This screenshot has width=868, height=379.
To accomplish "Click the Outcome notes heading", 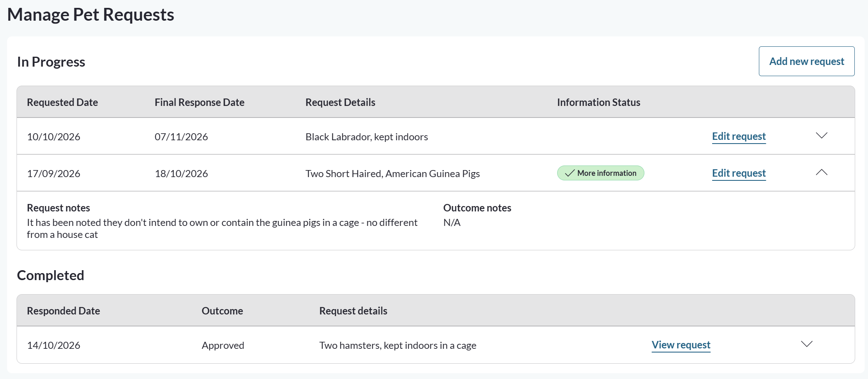I will [477, 208].
